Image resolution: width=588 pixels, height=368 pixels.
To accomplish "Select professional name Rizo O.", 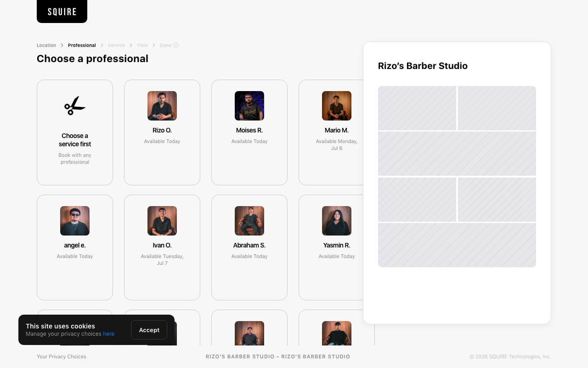I will [162, 130].
